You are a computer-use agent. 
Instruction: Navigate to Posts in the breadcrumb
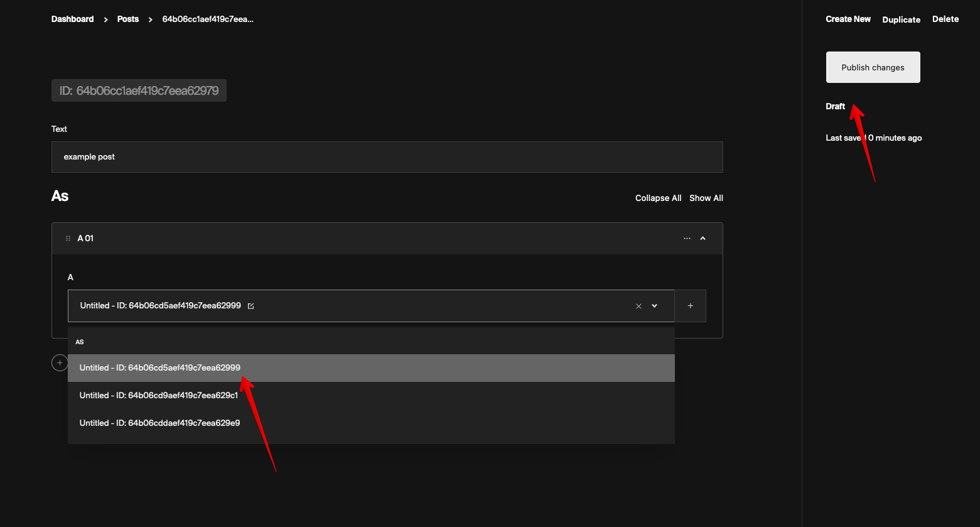pyautogui.click(x=127, y=19)
